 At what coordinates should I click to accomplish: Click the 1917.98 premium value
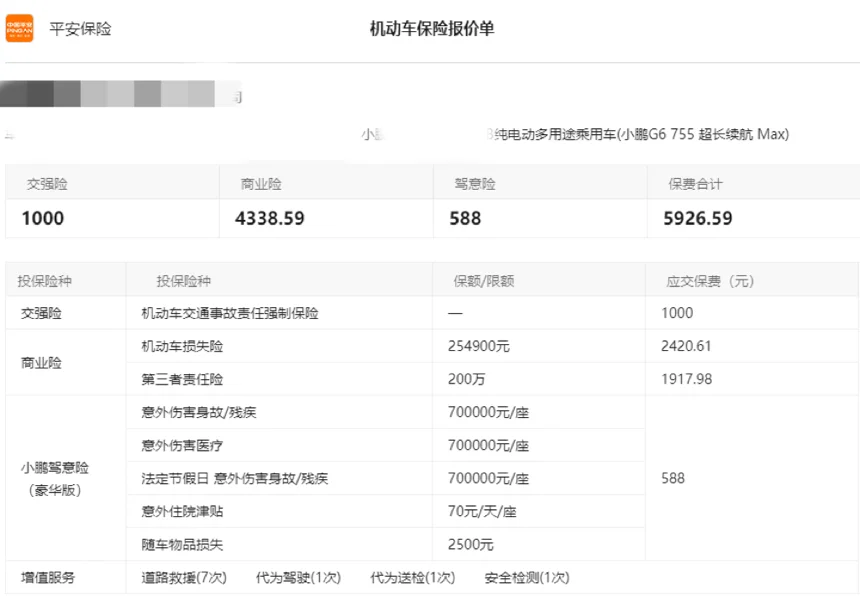point(686,379)
